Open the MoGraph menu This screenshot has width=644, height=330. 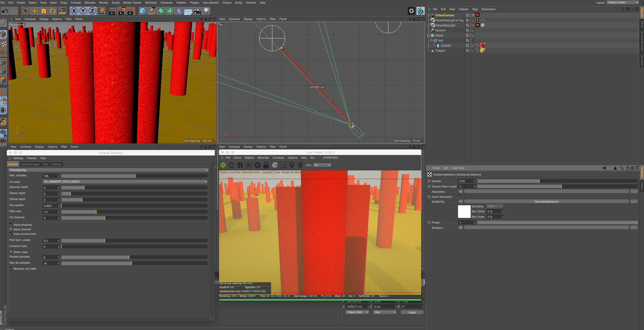pyautogui.click(x=151, y=3)
